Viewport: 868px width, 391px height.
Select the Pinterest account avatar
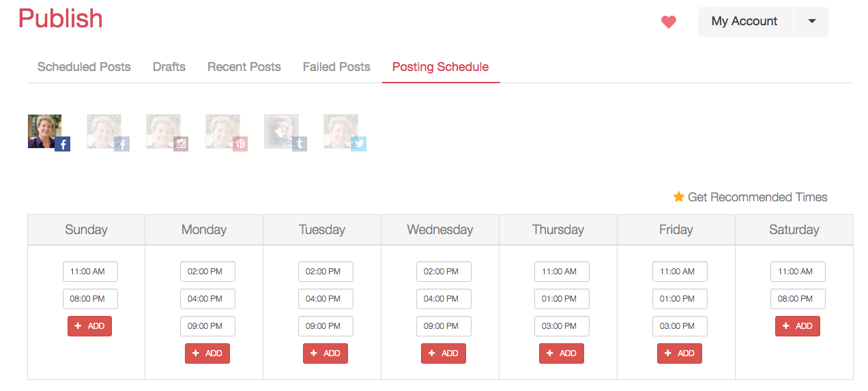point(227,132)
